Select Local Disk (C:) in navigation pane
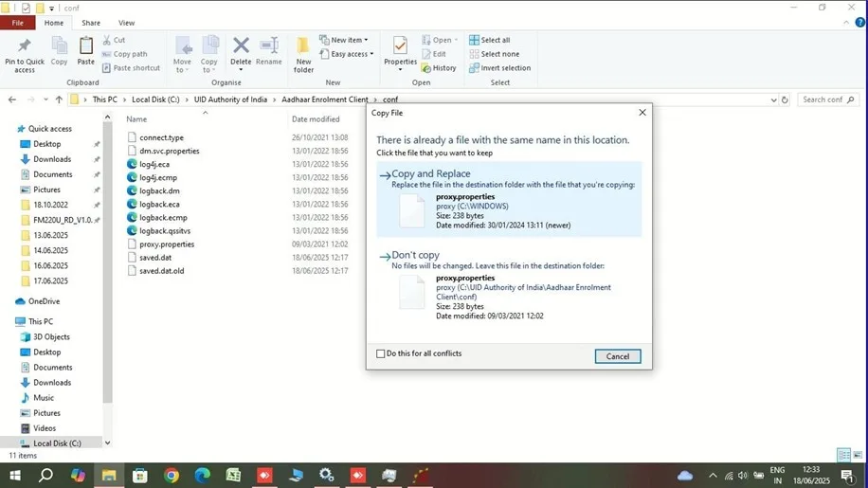 point(57,443)
